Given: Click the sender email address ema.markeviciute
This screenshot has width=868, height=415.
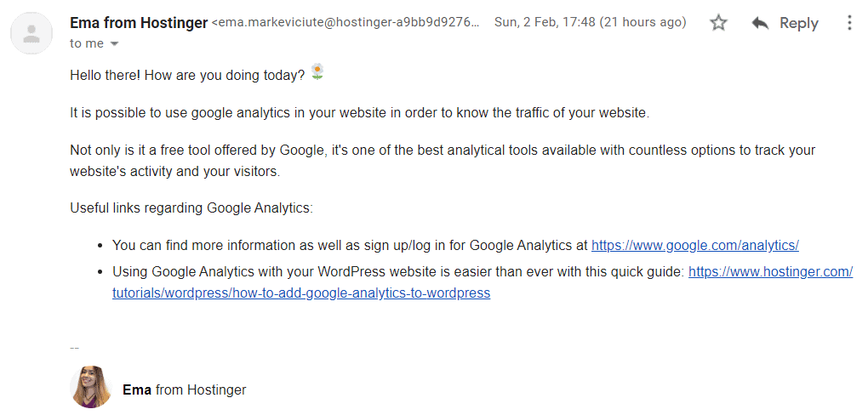Looking at the screenshot, I should (346, 23).
